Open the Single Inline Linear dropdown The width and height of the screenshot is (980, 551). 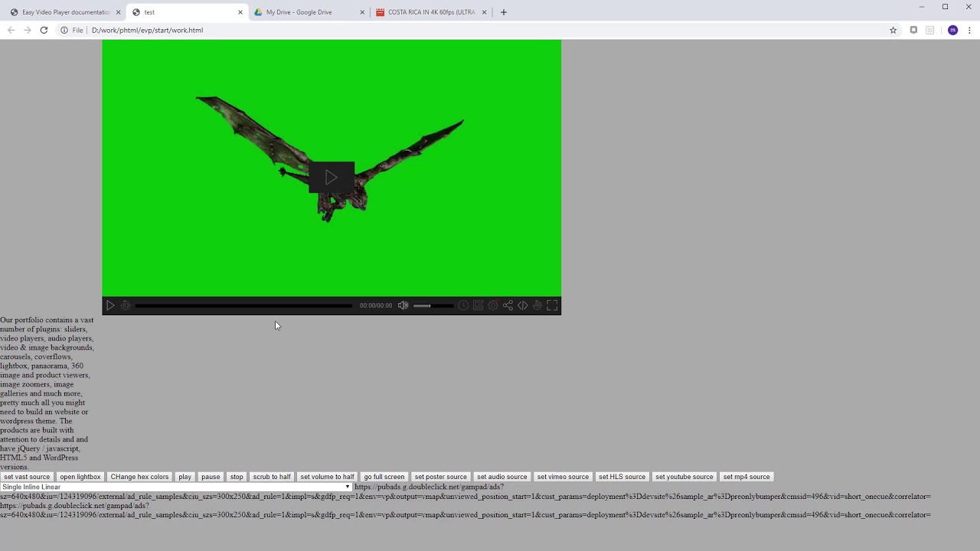tap(176, 487)
